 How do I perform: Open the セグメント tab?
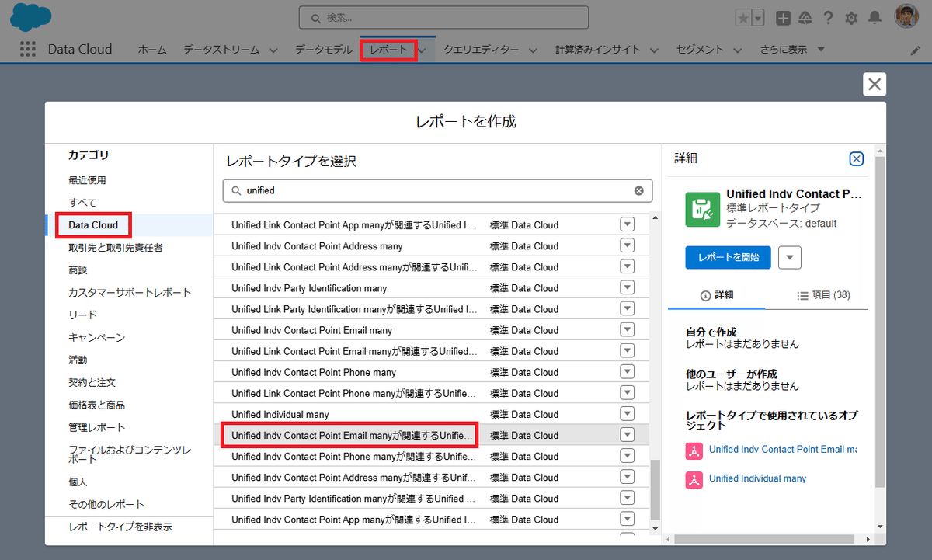pos(700,50)
